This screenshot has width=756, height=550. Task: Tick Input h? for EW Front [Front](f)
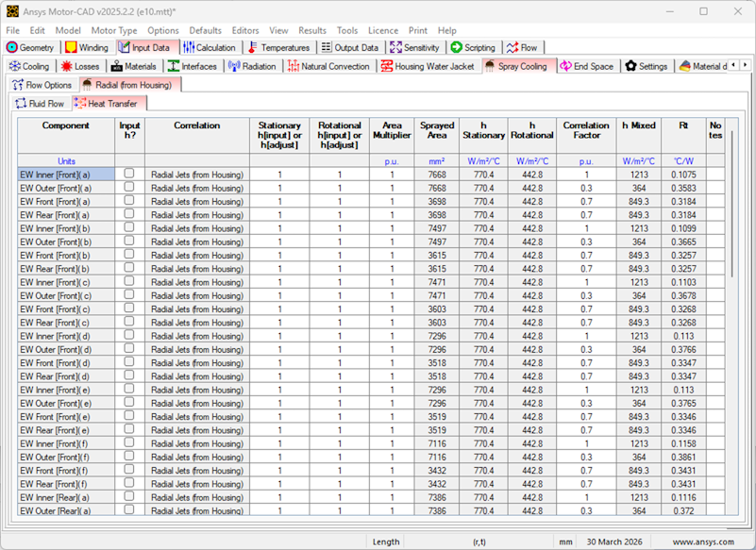129,469
